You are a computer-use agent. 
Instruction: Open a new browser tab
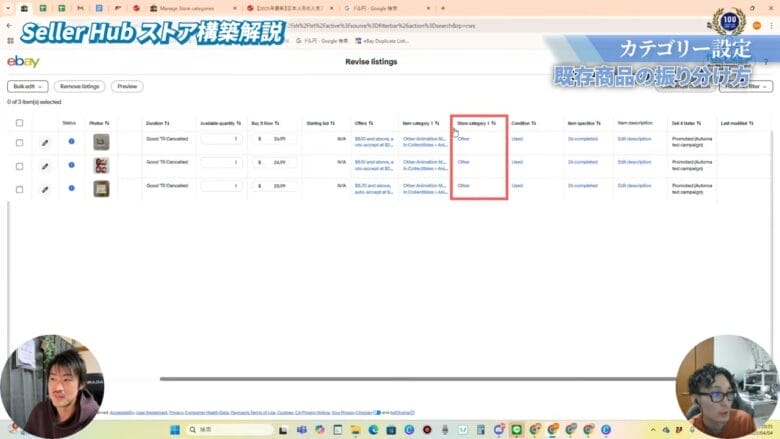coord(443,8)
